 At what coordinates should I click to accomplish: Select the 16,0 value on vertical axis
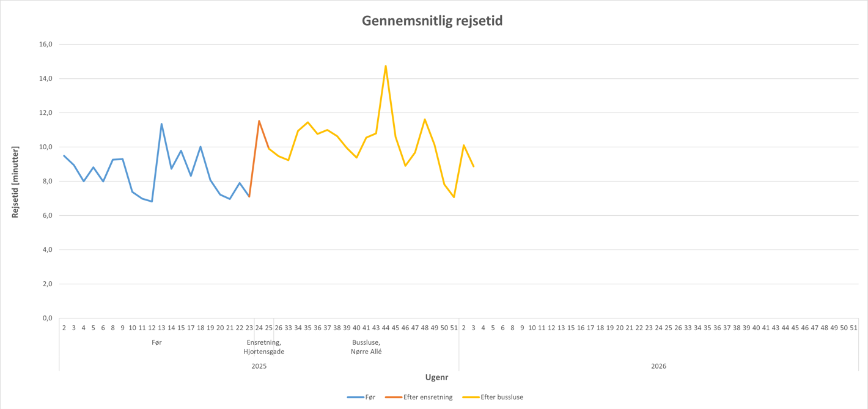pos(46,45)
